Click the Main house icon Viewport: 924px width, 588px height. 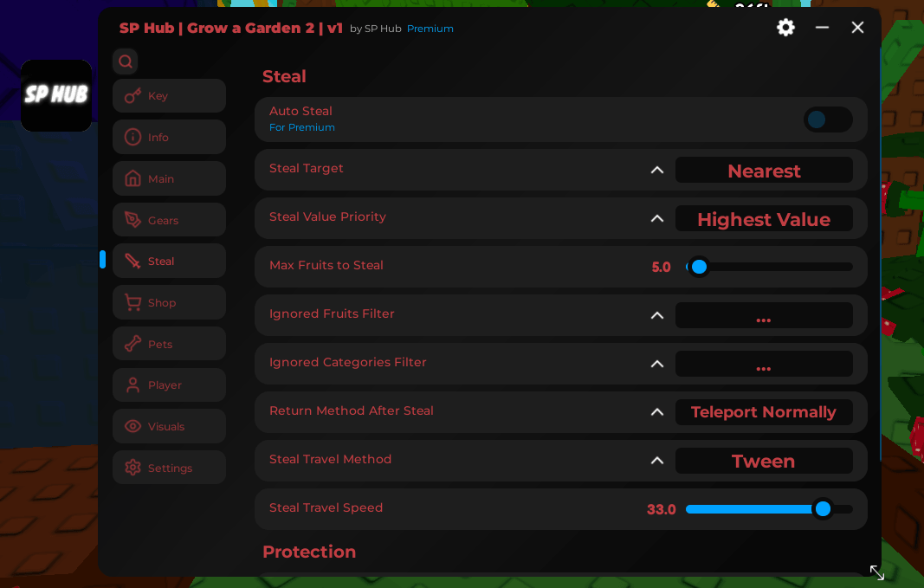[x=132, y=178]
